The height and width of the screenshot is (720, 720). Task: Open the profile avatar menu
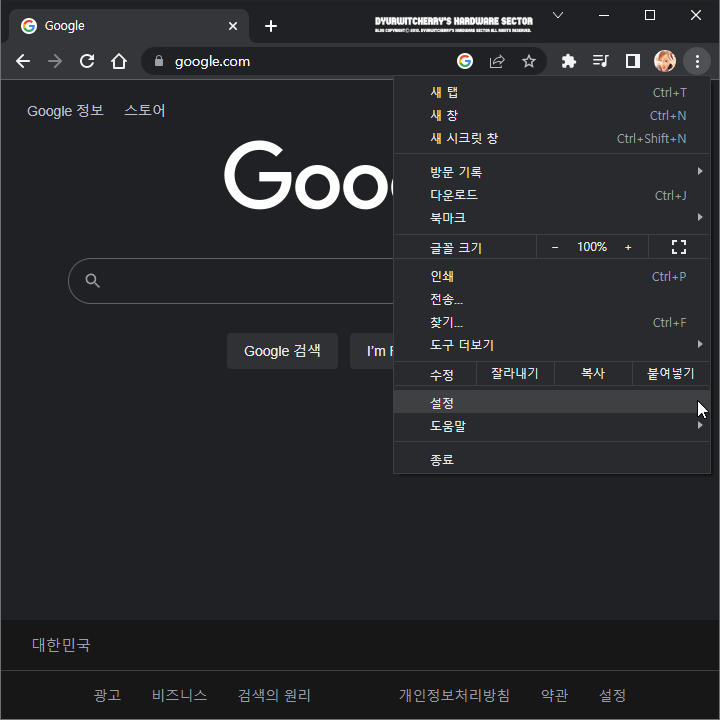click(x=665, y=61)
